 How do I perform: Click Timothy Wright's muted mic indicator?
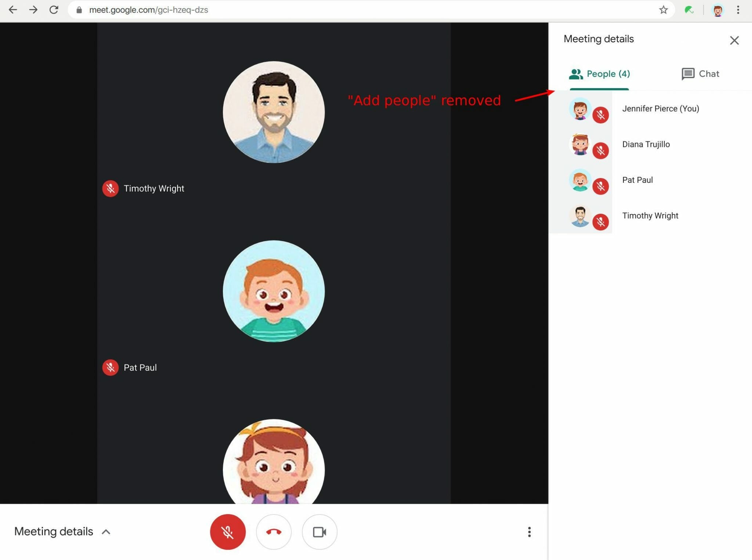coord(110,188)
